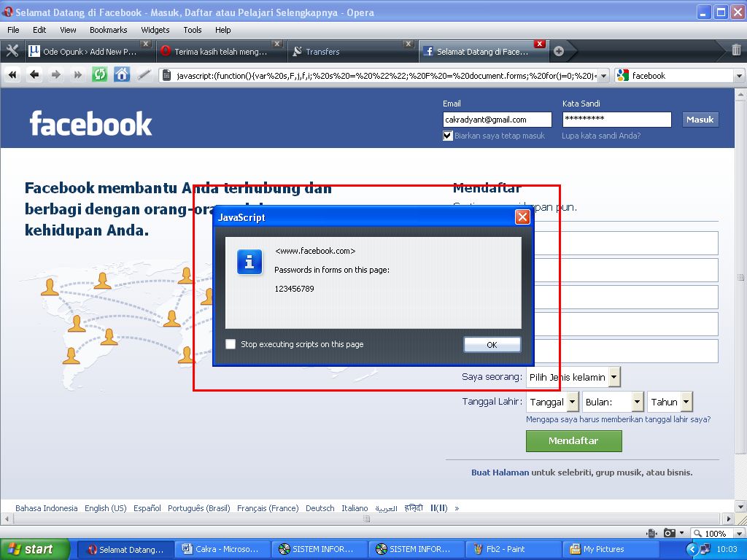Viewport: 747px width, 560px height.
Task: Check Stop executing scripts on this page
Action: [x=231, y=344]
